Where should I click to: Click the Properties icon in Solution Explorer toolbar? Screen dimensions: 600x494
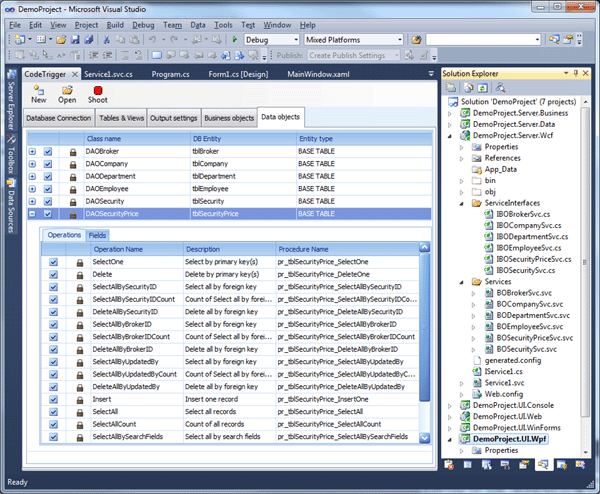click(x=451, y=88)
